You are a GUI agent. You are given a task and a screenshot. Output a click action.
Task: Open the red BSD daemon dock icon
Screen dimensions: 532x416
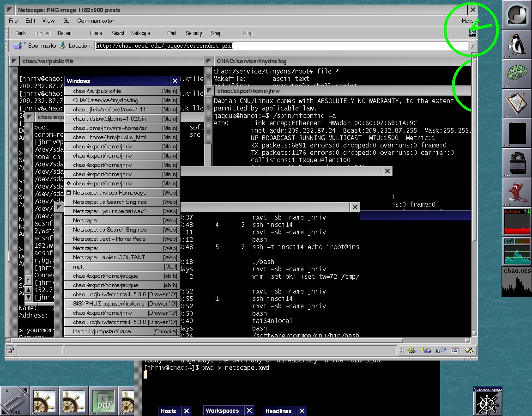coord(517,192)
